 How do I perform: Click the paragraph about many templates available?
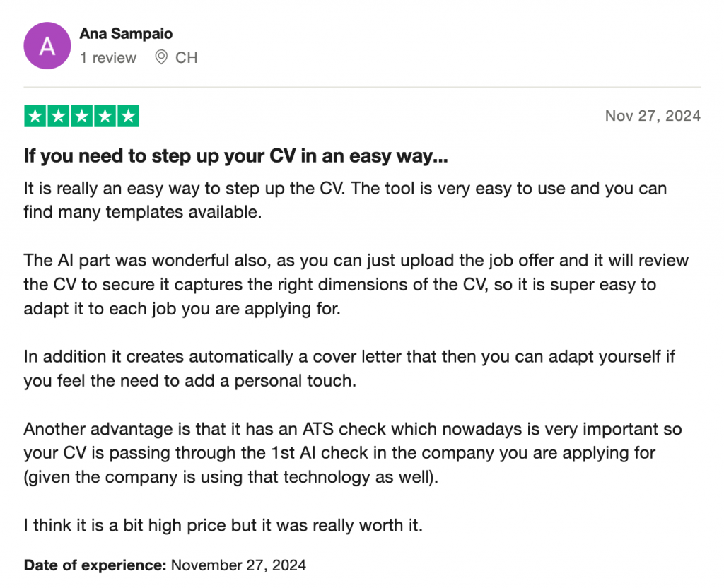pyautogui.click(x=345, y=200)
